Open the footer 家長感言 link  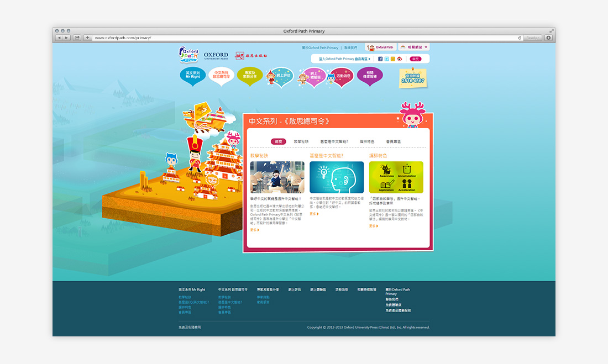pyautogui.click(x=263, y=302)
